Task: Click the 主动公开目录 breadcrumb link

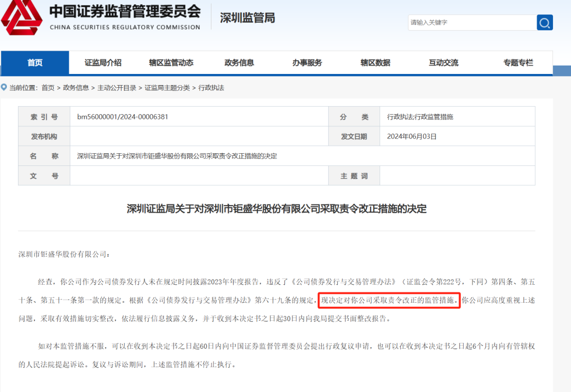Action: pos(117,88)
